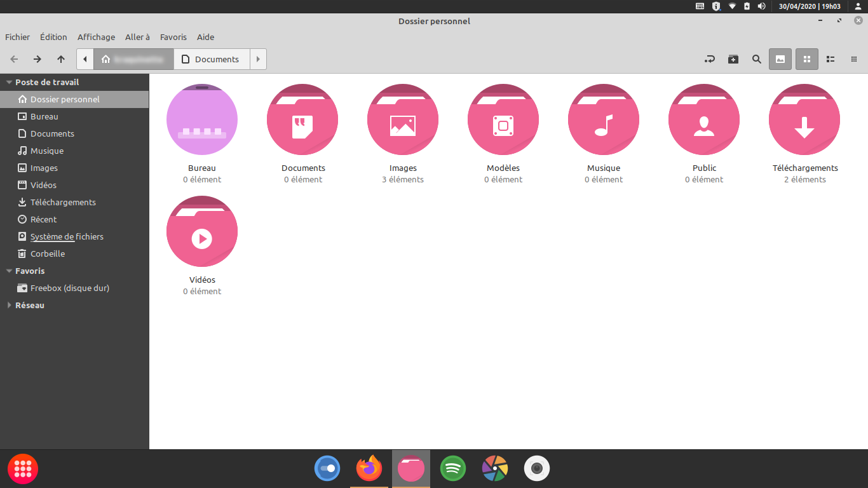This screenshot has height=488, width=868.
Task: Go up to the parent folder
Action: (x=61, y=59)
